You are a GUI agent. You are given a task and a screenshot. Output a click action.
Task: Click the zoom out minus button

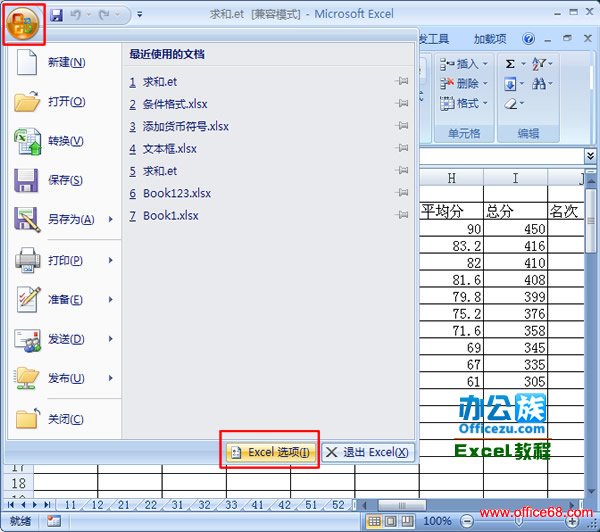466,521
